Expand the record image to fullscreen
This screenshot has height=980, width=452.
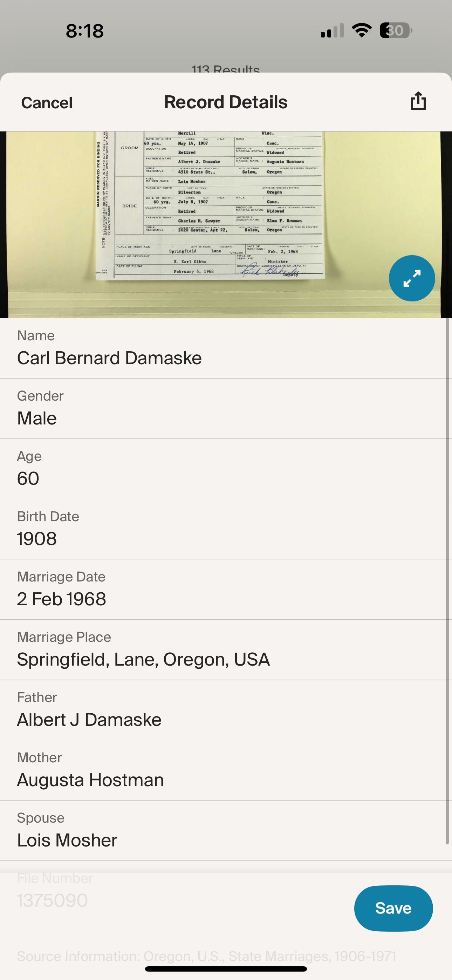tap(412, 278)
